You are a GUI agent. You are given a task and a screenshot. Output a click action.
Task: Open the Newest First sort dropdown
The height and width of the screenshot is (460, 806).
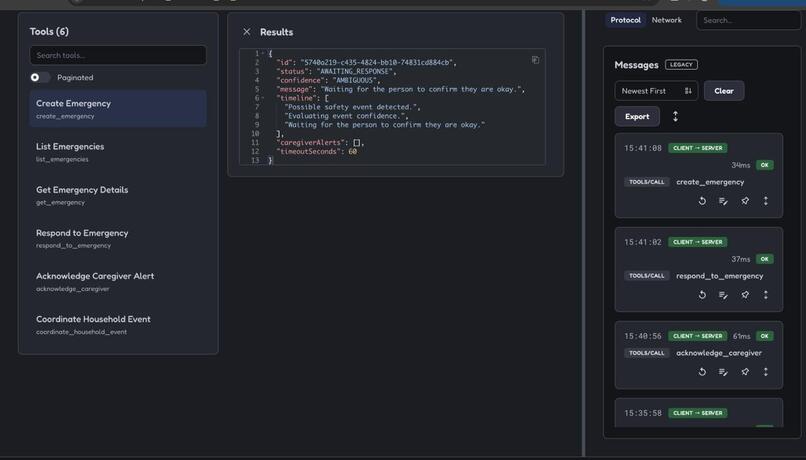point(656,91)
